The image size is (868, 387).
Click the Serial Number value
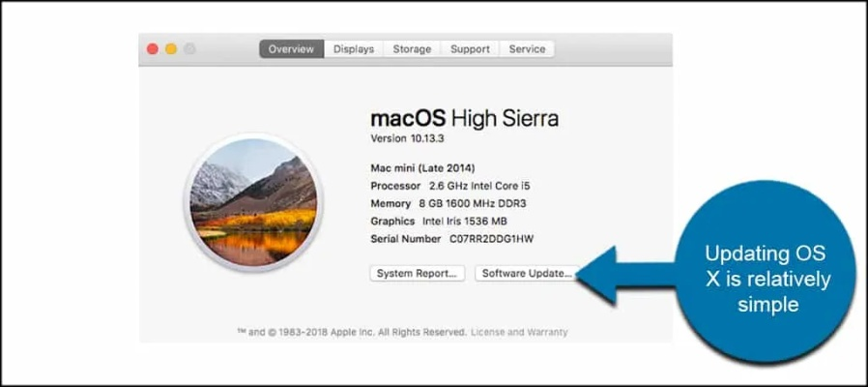coord(491,238)
